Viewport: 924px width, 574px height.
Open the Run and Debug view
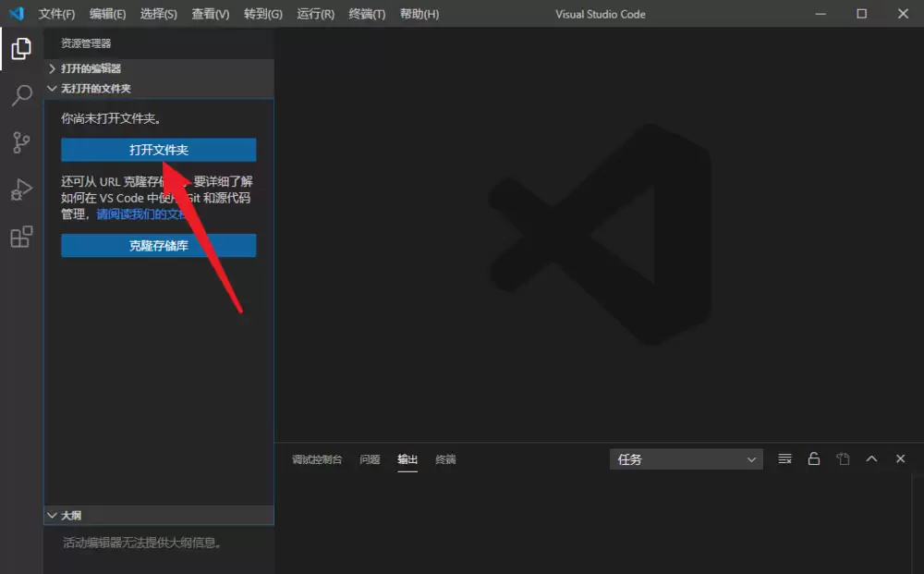(x=21, y=189)
